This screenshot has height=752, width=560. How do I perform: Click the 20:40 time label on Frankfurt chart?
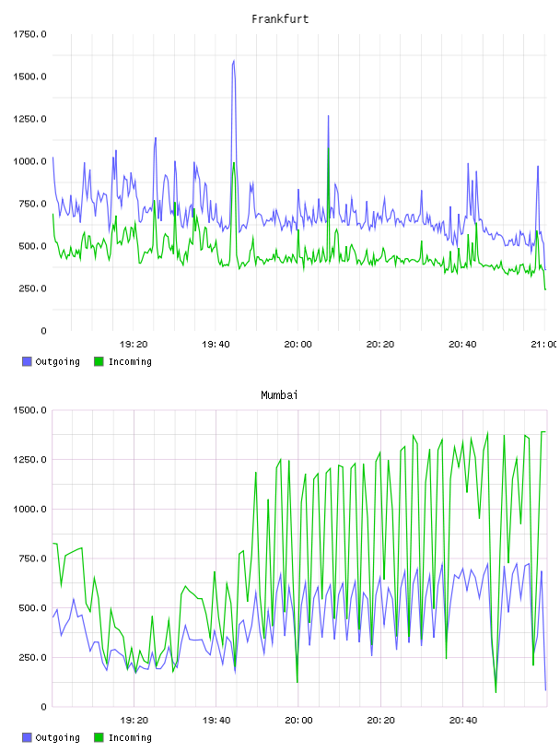pyautogui.click(x=462, y=345)
